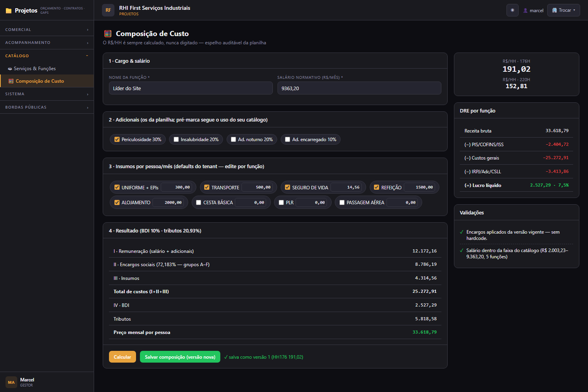
Task: Click Total de custos value 25.272,91
Action: pyautogui.click(x=425, y=292)
